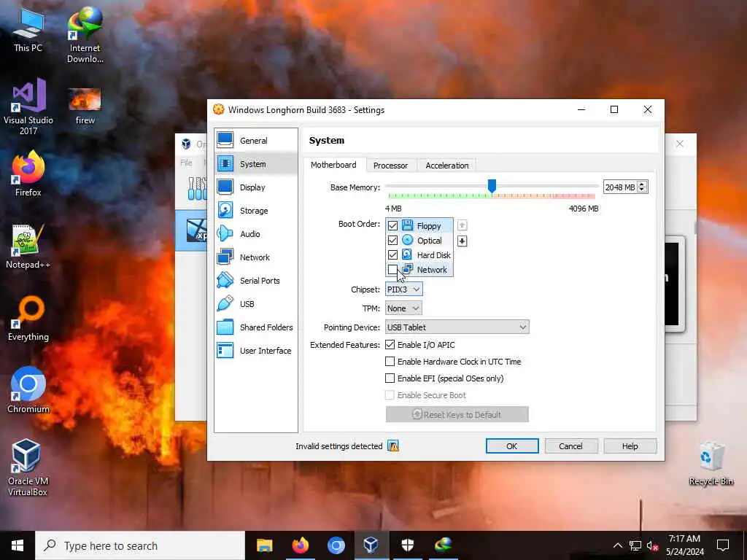Viewport: 747px width, 560px height.
Task: Click the Base Memory slider handle
Action: click(x=492, y=186)
